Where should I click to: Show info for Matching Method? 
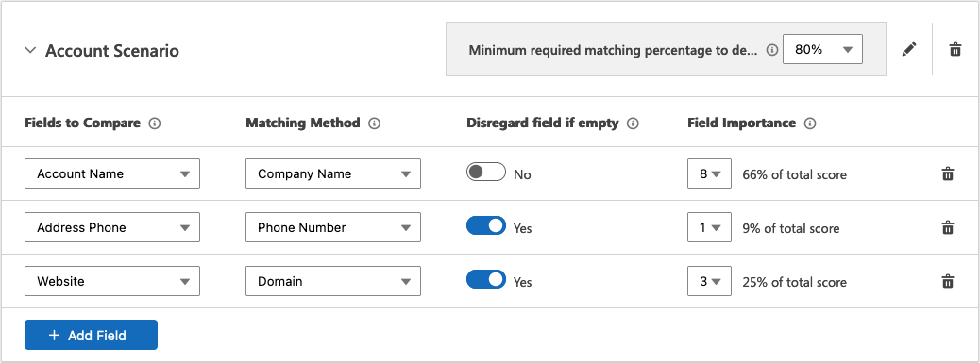click(375, 124)
